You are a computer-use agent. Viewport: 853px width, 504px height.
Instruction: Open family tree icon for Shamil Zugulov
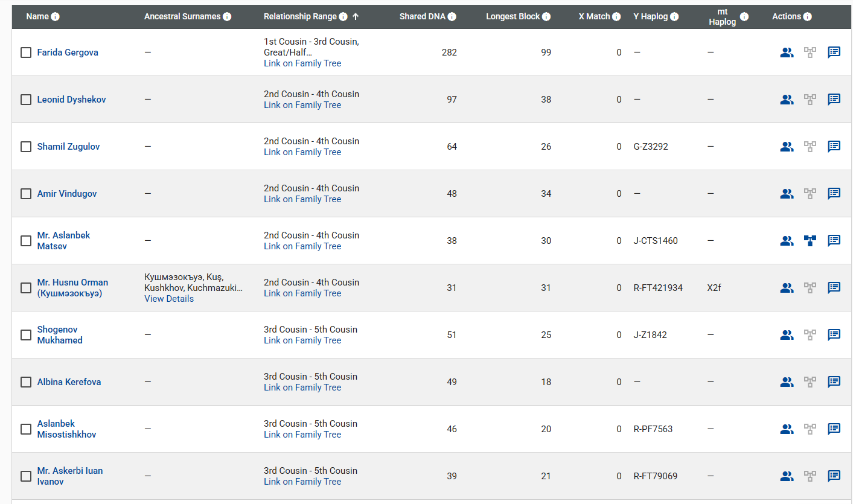coord(810,147)
